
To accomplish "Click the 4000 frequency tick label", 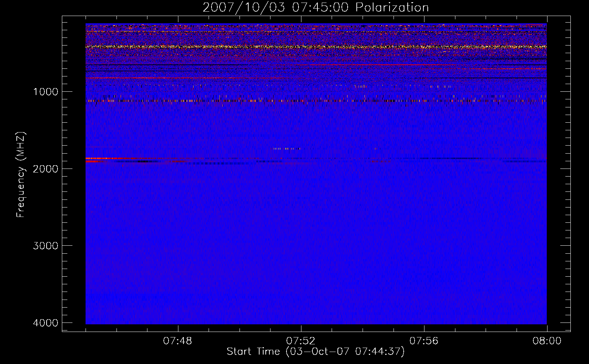I will pos(46,323).
